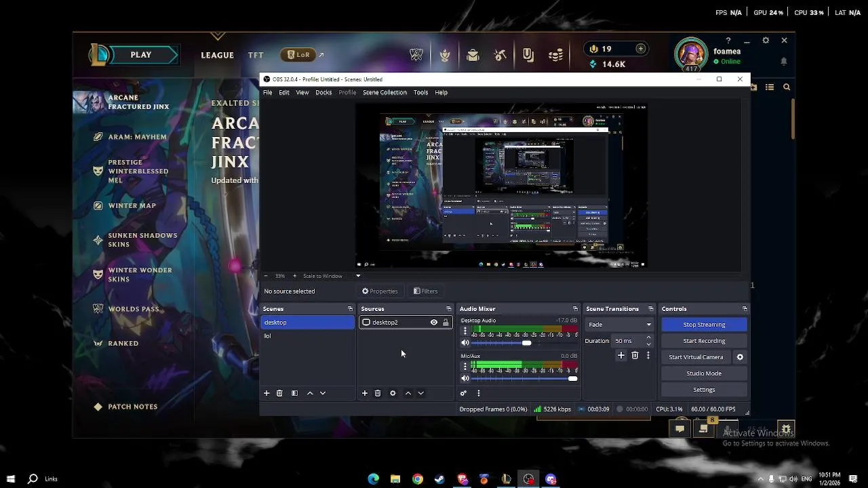Click PLAY in League client

click(x=141, y=55)
